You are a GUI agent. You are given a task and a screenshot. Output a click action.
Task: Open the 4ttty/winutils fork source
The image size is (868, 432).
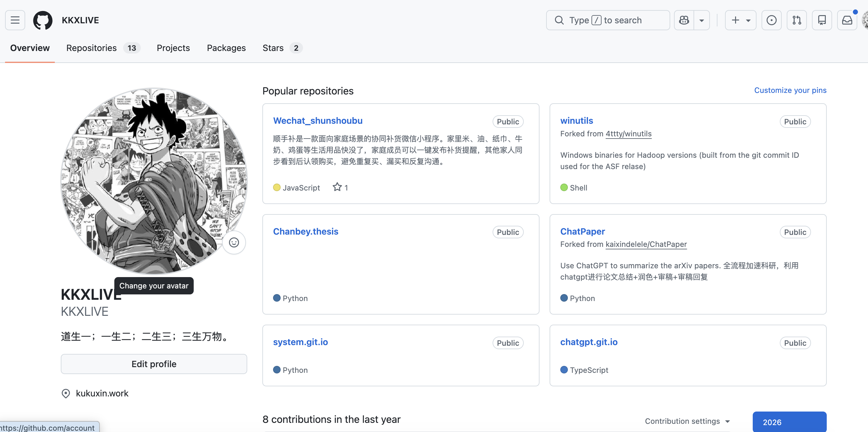point(628,134)
